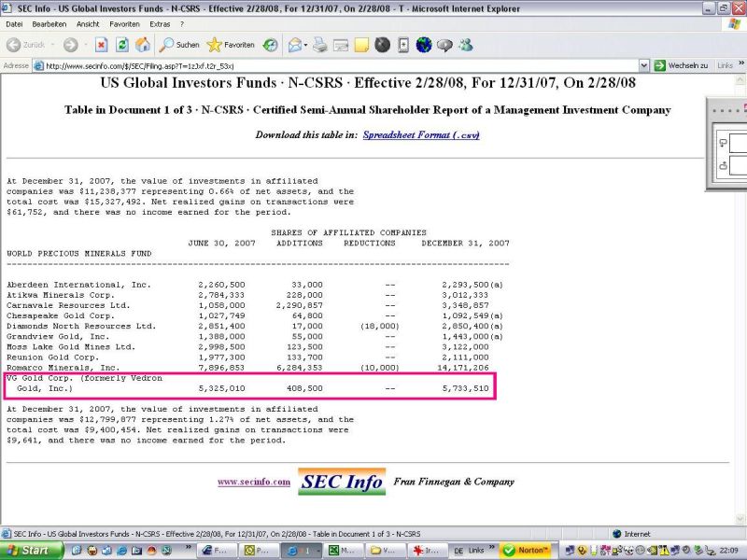Expand the Links toolbar chevron
Image resolution: width=747 pixels, height=560 pixels.
coord(741,63)
